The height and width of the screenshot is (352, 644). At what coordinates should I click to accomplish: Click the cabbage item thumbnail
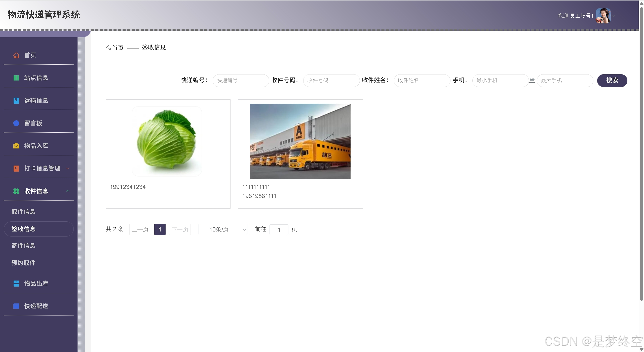[167, 141]
